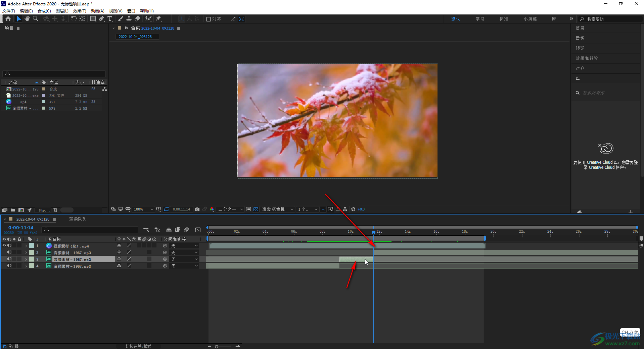
Task: Toggle lock box for layer 1
Action: click(19, 246)
